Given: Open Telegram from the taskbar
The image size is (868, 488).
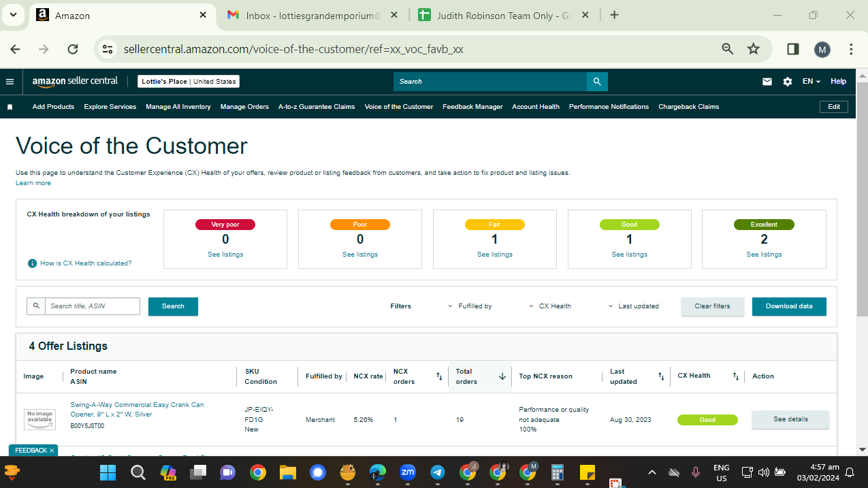Looking at the screenshot, I should pyautogui.click(x=438, y=472).
